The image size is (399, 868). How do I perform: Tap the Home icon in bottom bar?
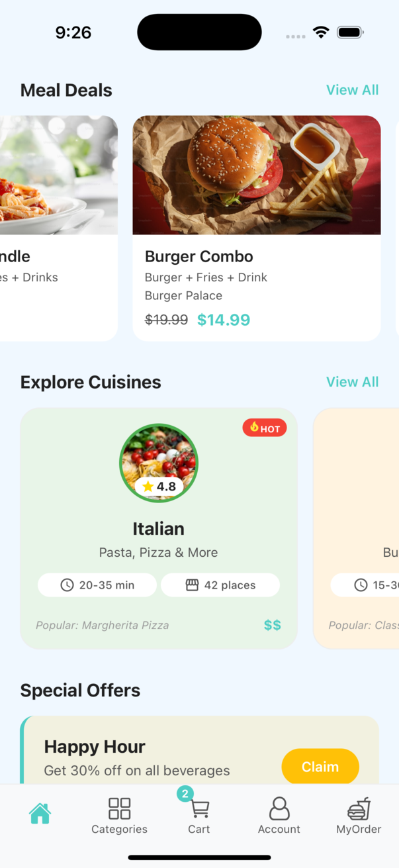click(x=40, y=813)
